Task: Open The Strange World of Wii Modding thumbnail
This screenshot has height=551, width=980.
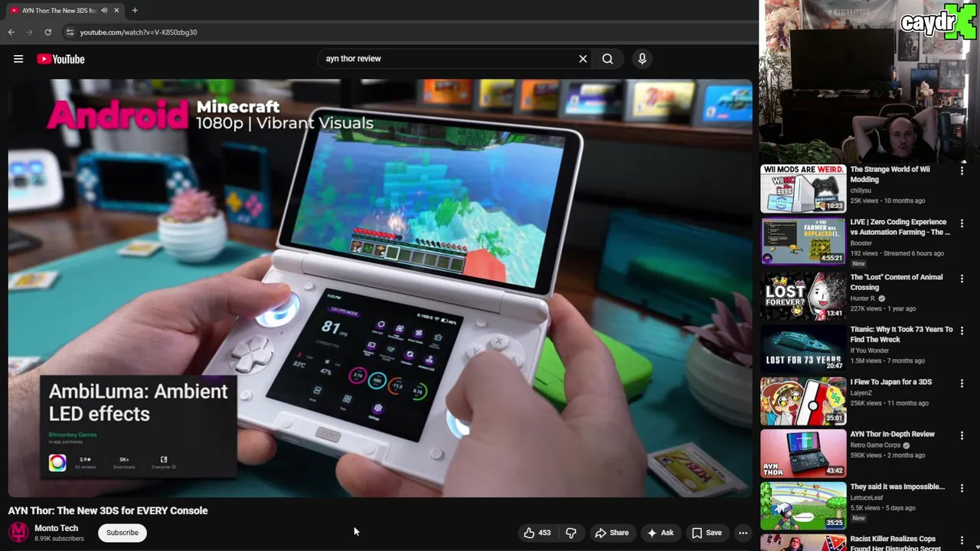Action: 803,188
